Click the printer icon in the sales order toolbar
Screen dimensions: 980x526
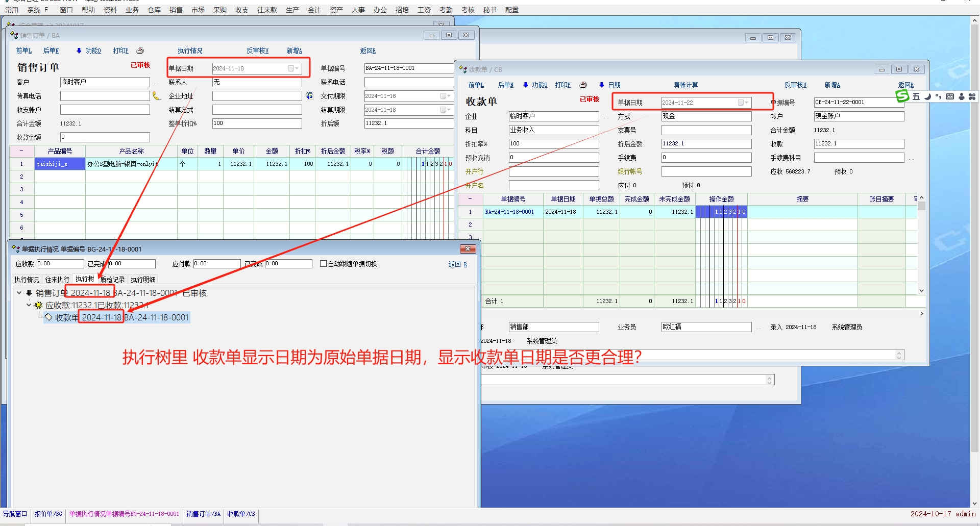(x=140, y=51)
